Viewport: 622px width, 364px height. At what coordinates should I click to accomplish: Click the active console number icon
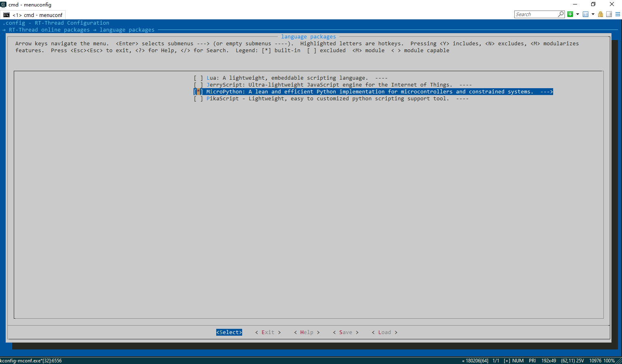586,14
